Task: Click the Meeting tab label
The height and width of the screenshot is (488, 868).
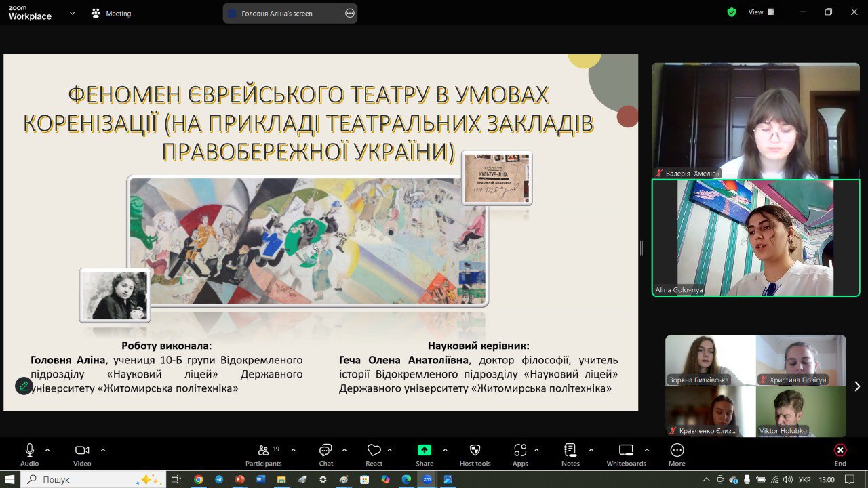Action: pyautogui.click(x=119, y=14)
